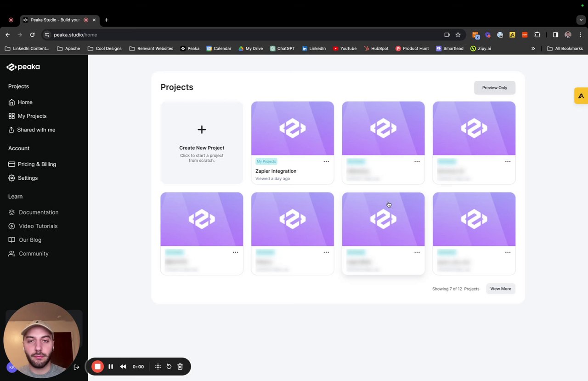Pause the recording
The height and width of the screenshot is (381, 588).
pyautogui.click(x=111, y=366)
